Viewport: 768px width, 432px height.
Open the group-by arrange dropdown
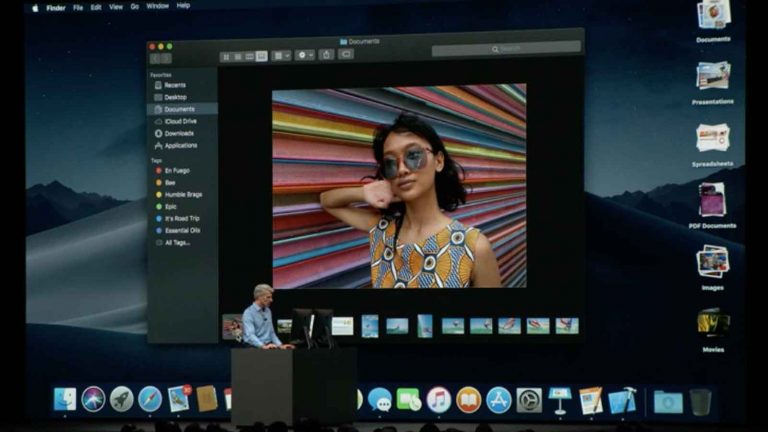282,56
